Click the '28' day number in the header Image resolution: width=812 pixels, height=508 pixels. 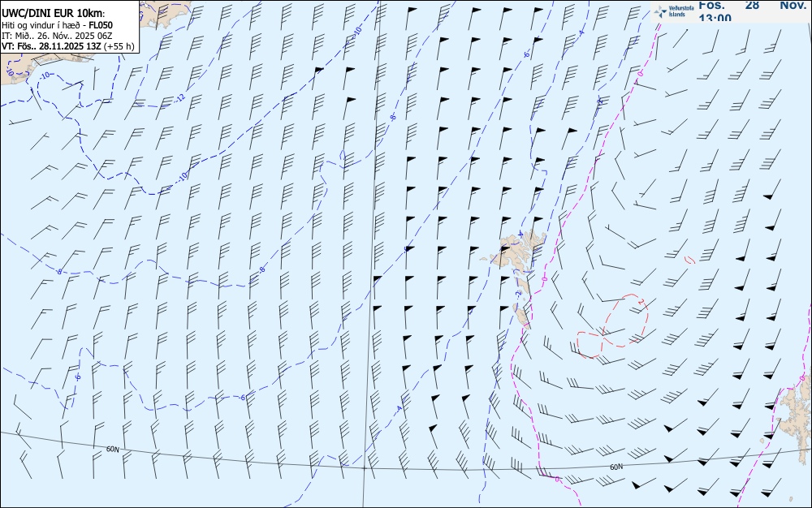click(752, 5)
